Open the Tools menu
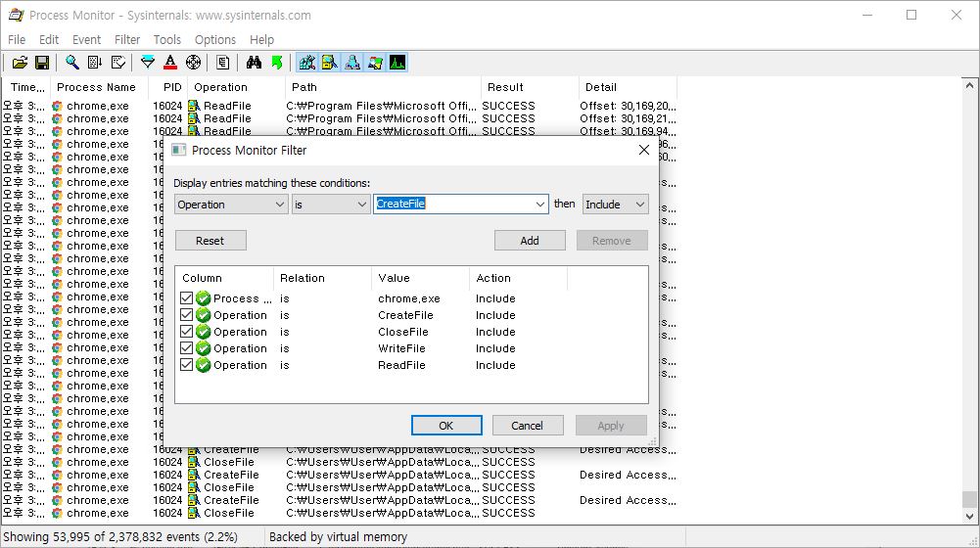The image size is (980, 548). click(x=167, y=39)
